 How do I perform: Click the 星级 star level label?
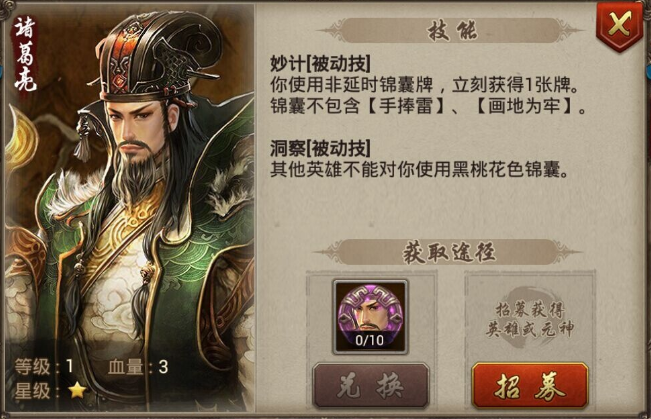[x=32, y=390]
